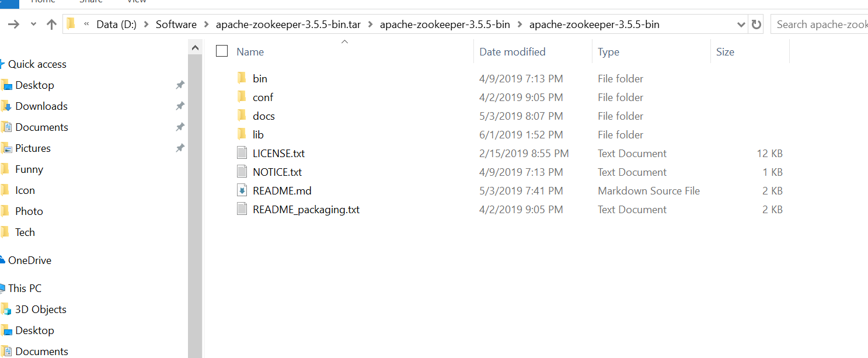Select the conf folder icon
The height and width of the screenshot is (358, 868).
(242, 97)
